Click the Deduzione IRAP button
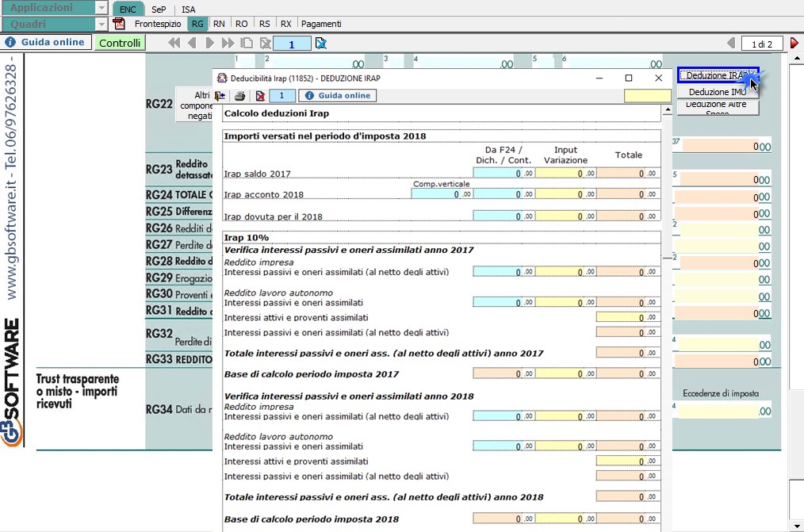The height and width of the screenshot is (532, 804). 718,75
